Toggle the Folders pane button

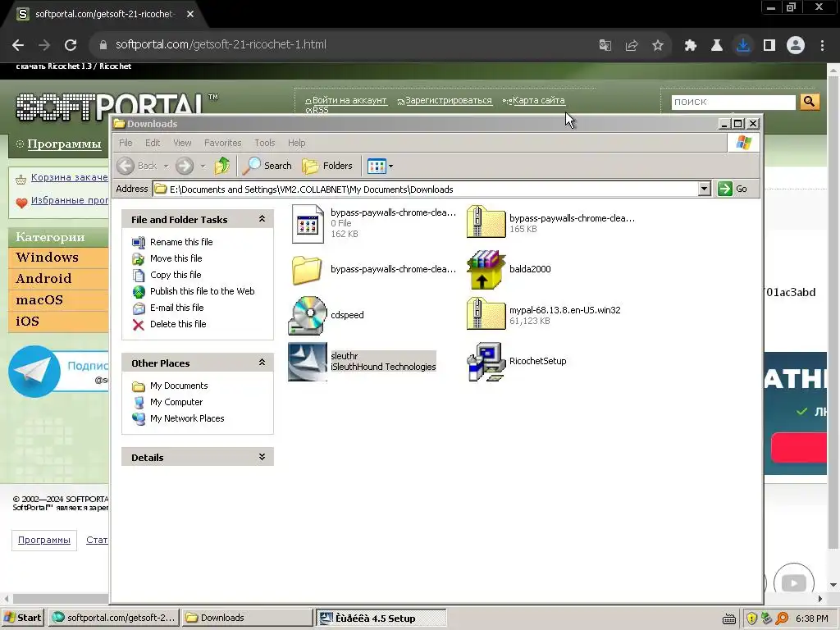click(327, 166)
